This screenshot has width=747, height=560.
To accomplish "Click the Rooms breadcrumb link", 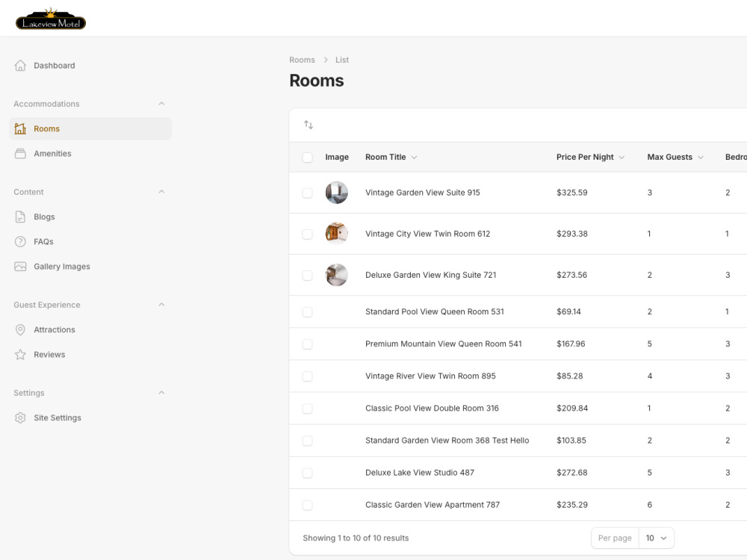I will [x=302, y=60].
